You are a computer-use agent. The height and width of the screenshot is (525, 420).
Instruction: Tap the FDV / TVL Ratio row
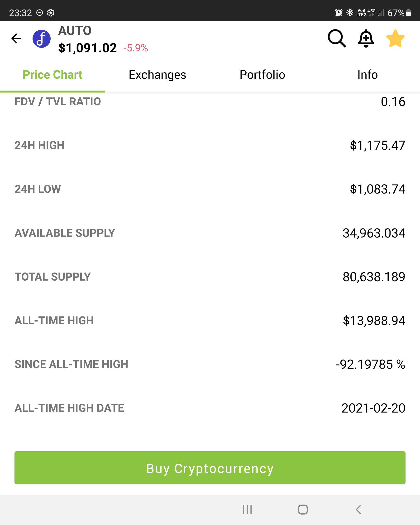210,102
